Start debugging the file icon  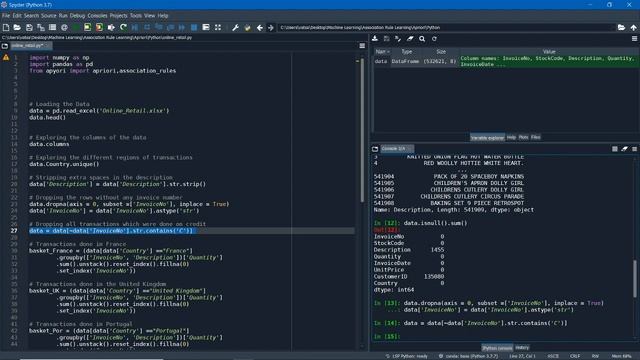point(135,27)
